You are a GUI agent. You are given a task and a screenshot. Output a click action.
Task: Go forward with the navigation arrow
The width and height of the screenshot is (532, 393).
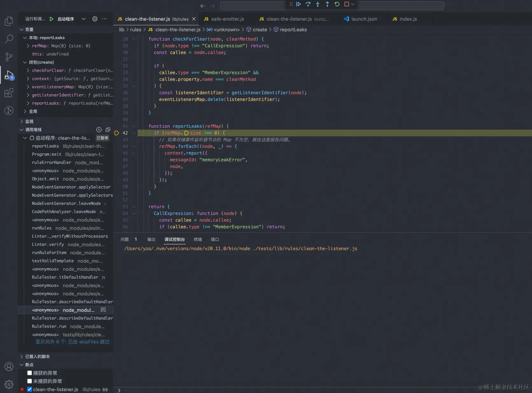[x=213, y=6]
